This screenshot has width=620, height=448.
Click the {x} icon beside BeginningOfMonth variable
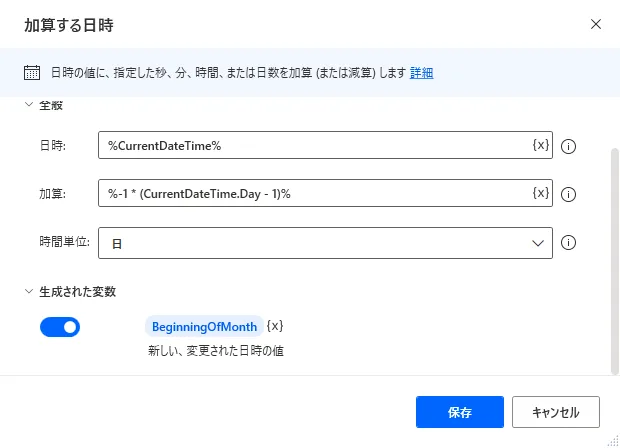point(275,327)
